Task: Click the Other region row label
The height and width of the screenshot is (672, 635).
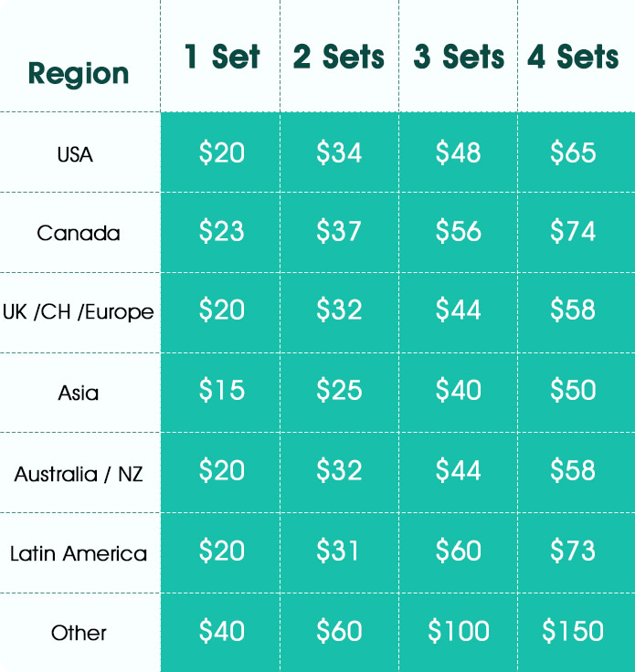Action: pos(79,633)
